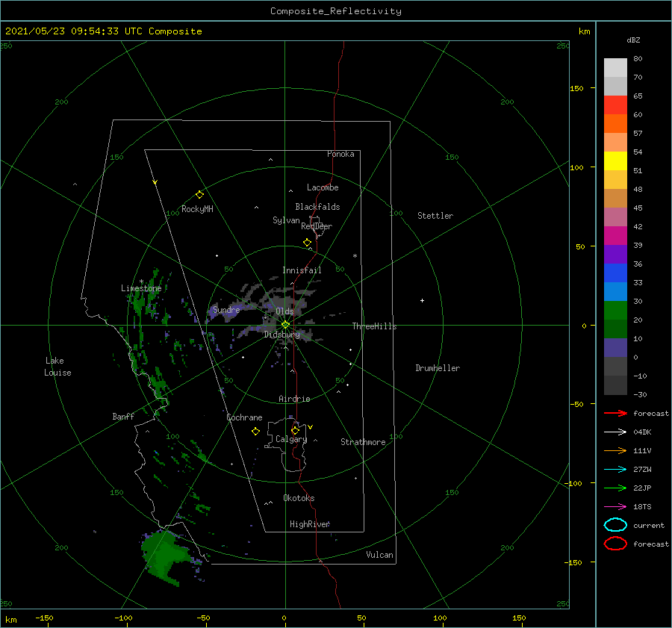Viewport: 672px width, 628px height.
Task: Select the bright green 30 dBZ swatch
Action: click(x=615, y=310)
